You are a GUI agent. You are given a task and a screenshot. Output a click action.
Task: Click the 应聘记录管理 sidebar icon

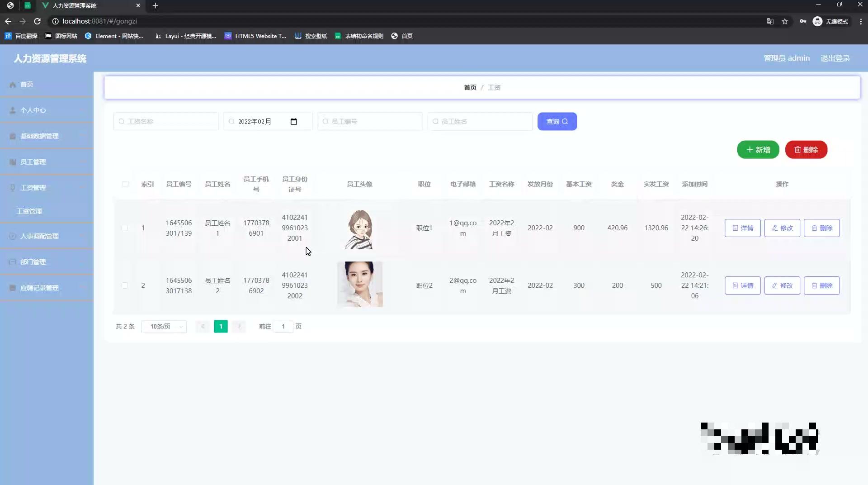pyautogui.click(x=12, y=288)
